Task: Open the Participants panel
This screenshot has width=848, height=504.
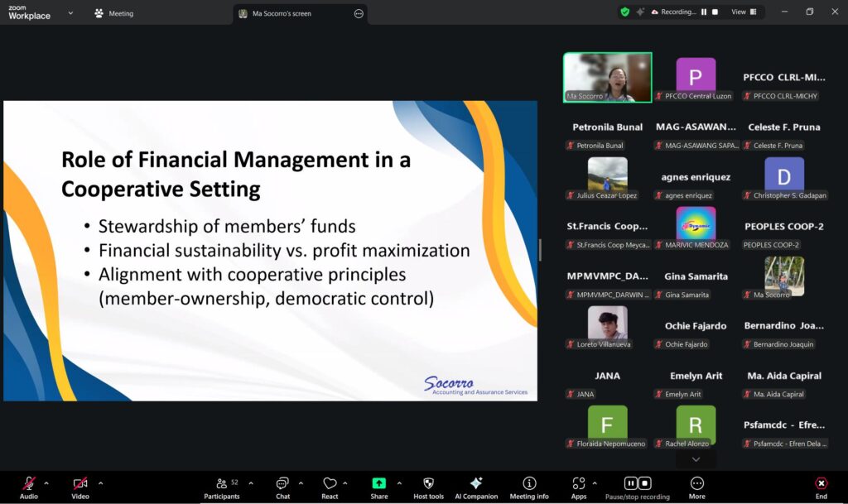Action: click(x=222, y=484)
